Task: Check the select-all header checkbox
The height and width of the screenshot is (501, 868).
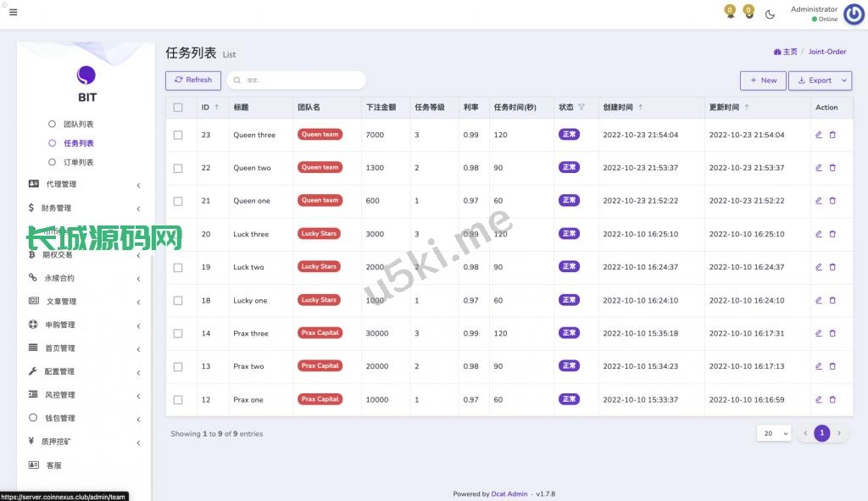Action: [178, 108]
